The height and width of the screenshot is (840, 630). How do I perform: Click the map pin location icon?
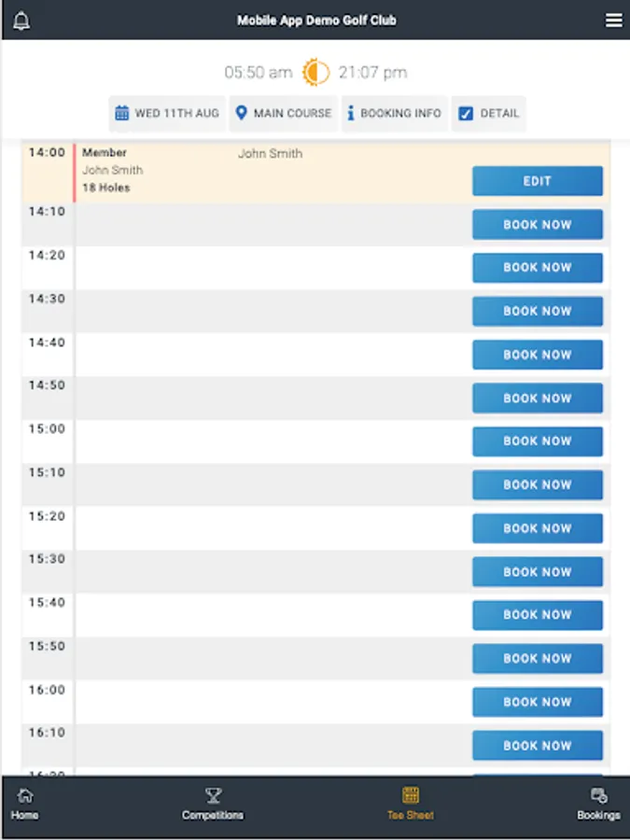pyautogui.click(x=241, y=113)
